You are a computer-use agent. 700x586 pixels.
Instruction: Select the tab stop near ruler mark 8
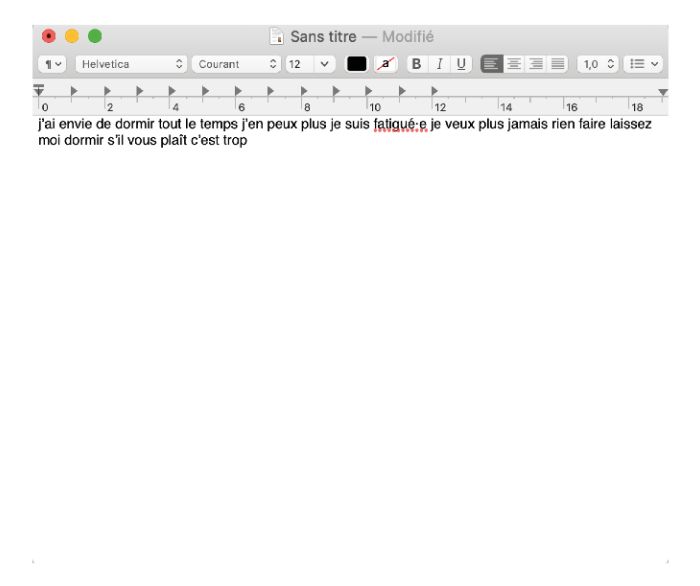[304, 91]
